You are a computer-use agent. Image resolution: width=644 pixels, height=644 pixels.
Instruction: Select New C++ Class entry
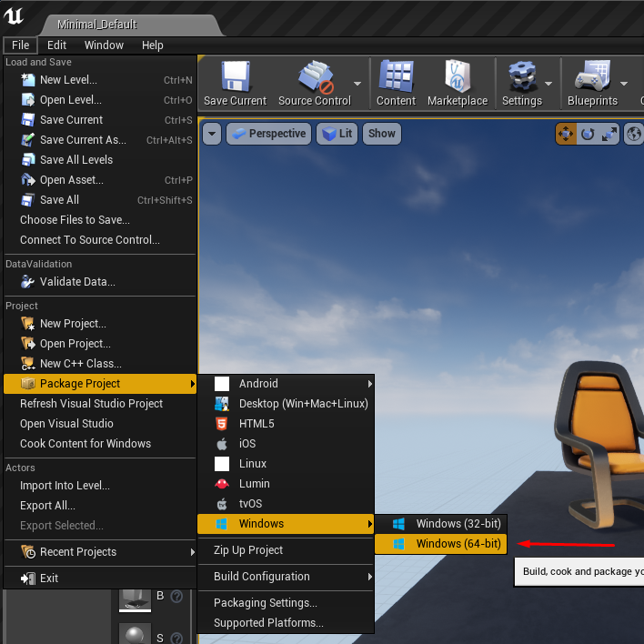100,364
